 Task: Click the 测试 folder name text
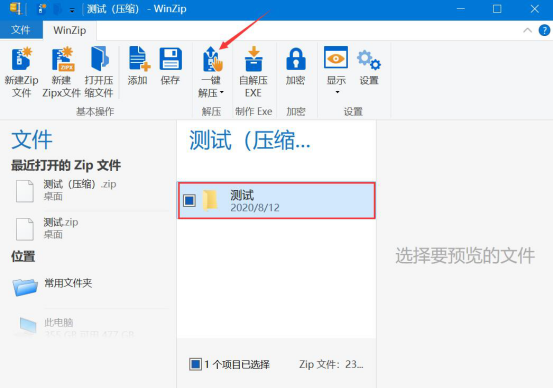tap(242, 195)
